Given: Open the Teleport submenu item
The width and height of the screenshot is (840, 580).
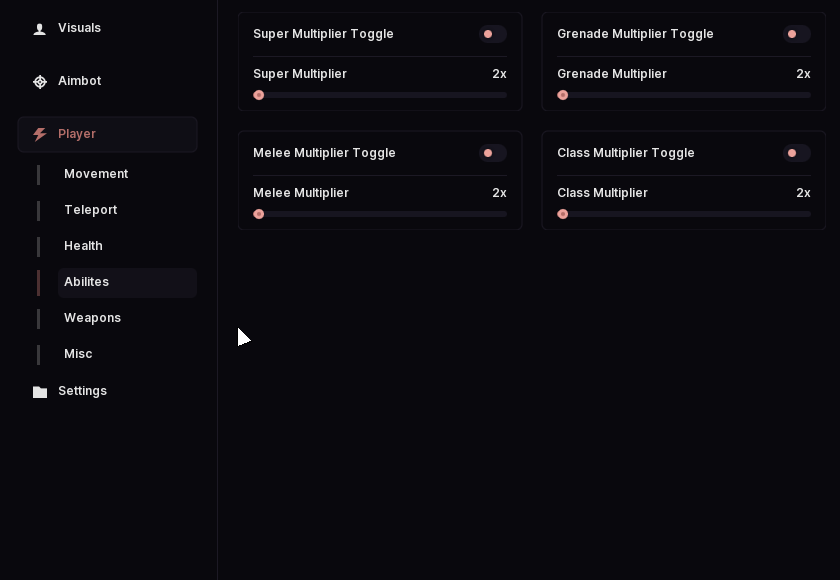Looking at the screenshot, I should tap(91, 210).
